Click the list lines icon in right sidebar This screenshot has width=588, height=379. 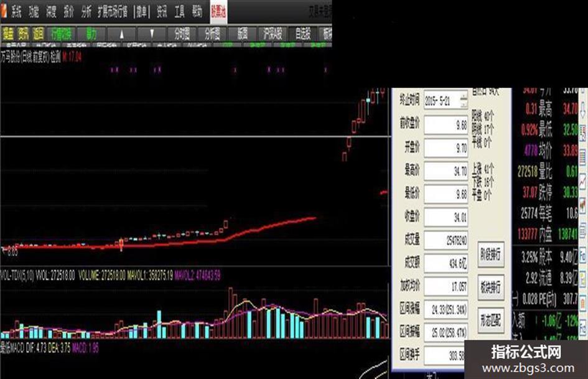pos(583,157)
